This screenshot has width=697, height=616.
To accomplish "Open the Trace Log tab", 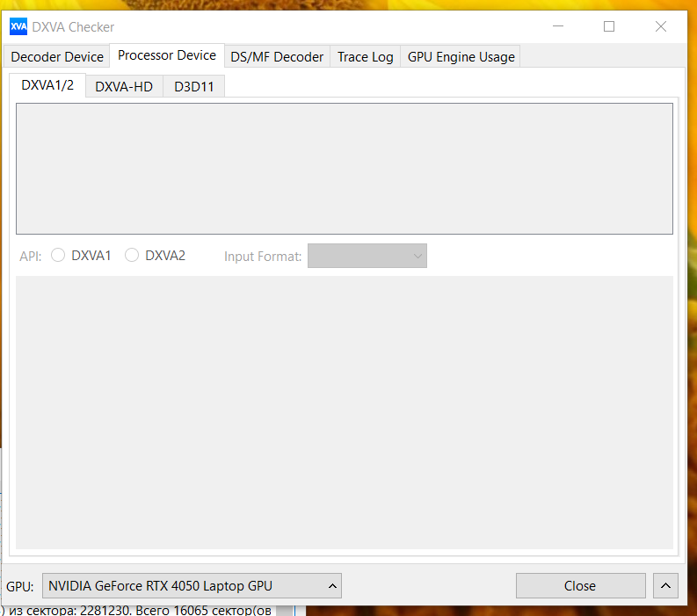I will (x=365, y=57).
